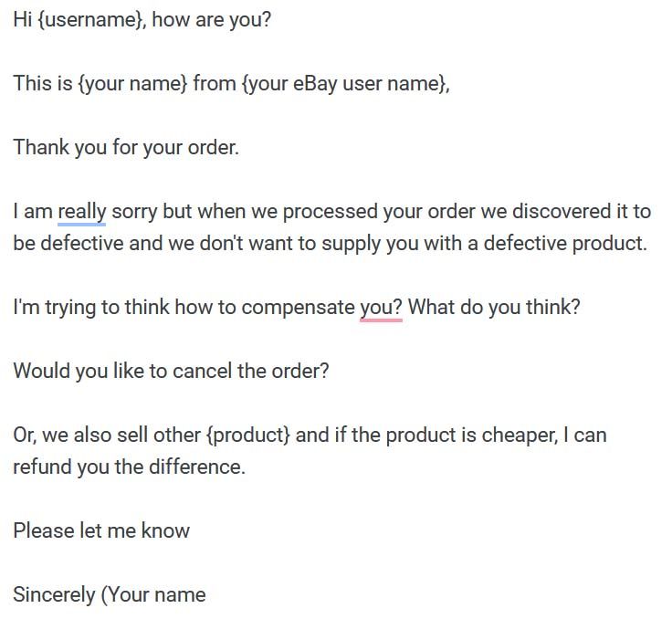The image size is (672, 640).
Task: Click the {your name} placeholder text
Action: pos(132,83)
